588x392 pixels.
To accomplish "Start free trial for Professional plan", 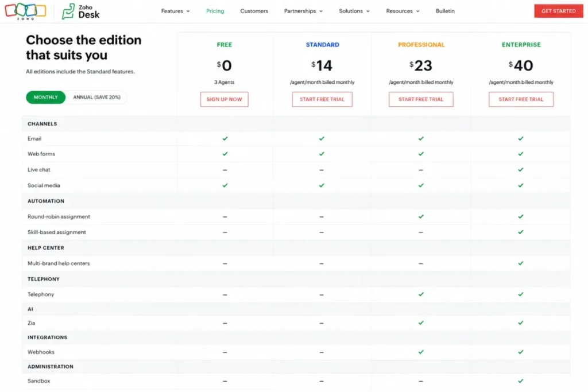I will click(421, 99).
